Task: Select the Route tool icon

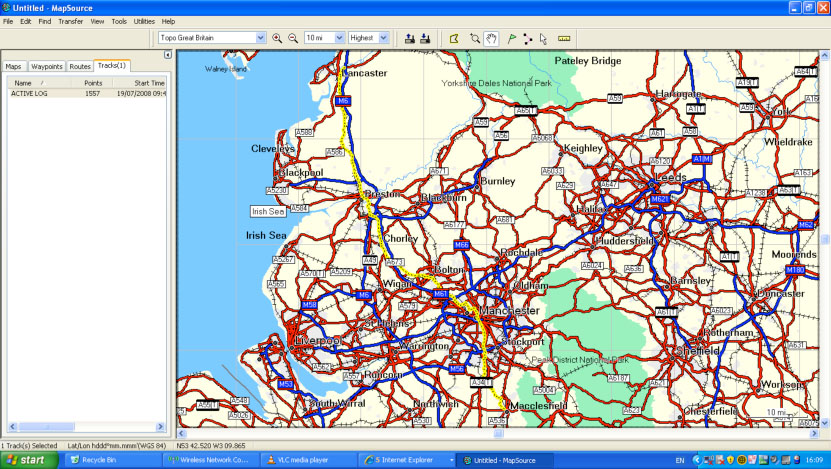Action: coord(528,38)
